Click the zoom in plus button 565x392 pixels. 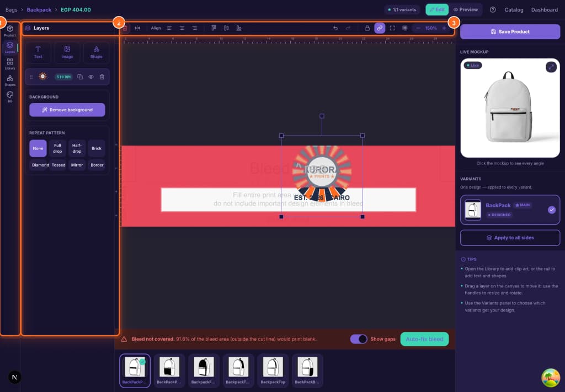pos(444,28)
